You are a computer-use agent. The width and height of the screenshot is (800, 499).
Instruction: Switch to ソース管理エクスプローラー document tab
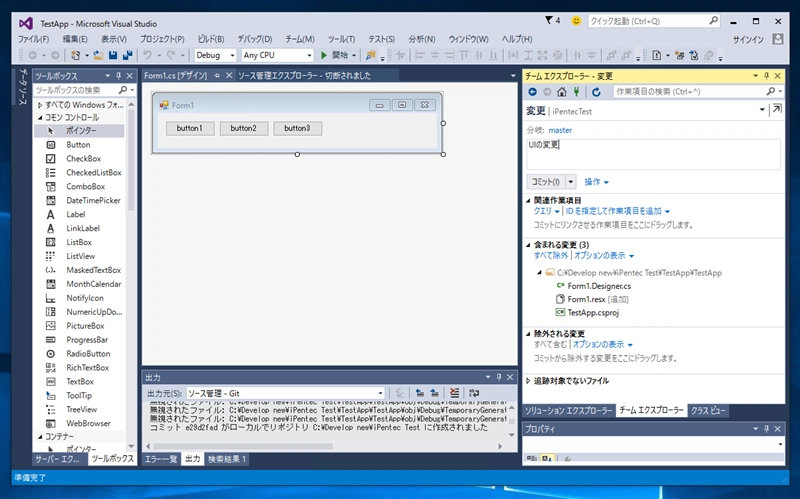coord(305,76)
